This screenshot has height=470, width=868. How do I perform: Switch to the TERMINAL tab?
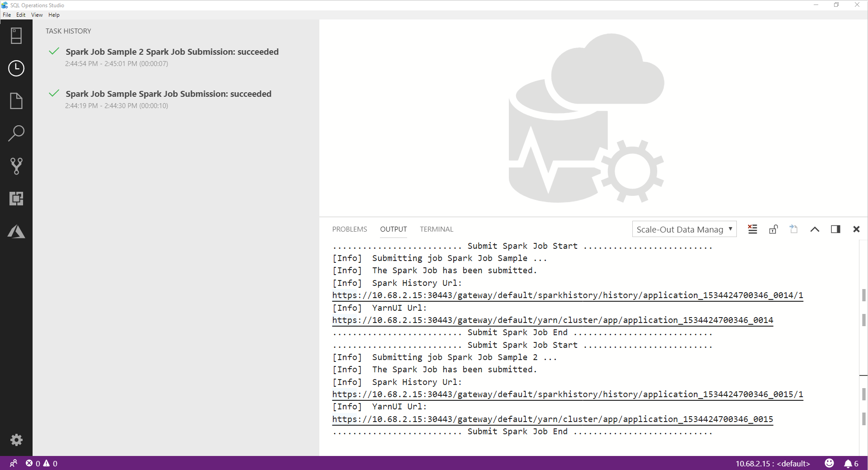point(436,229)
